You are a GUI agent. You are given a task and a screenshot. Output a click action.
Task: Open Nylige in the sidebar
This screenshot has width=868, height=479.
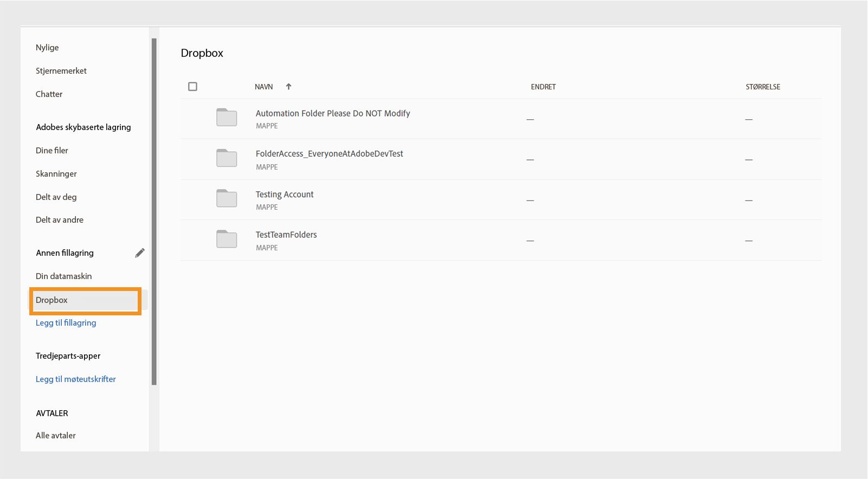47,48
